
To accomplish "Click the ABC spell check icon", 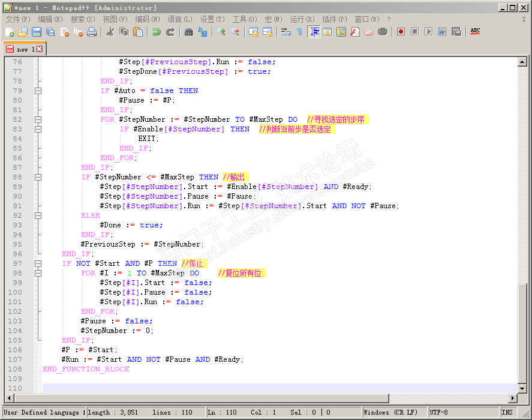I will [x=475, y=32].
